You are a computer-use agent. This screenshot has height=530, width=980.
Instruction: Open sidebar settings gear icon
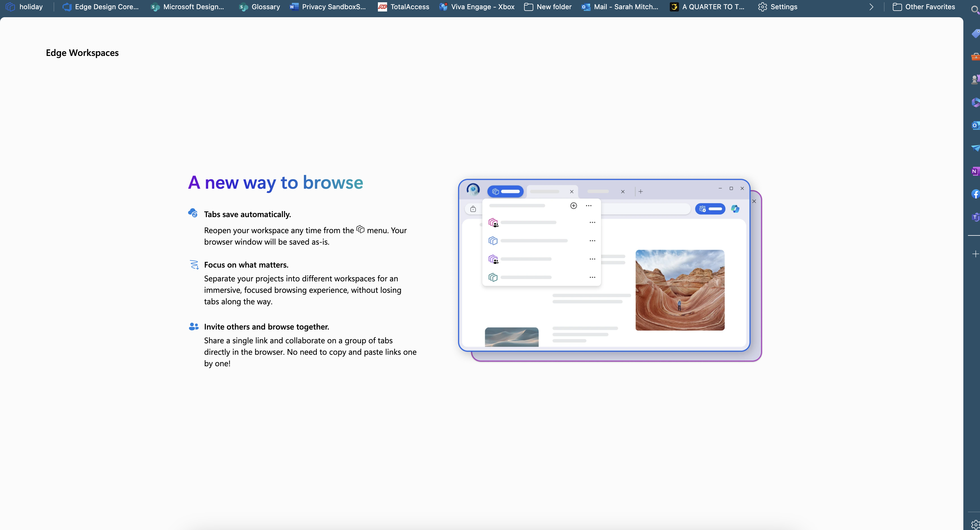pyautogui.click(x=975, y=524)
